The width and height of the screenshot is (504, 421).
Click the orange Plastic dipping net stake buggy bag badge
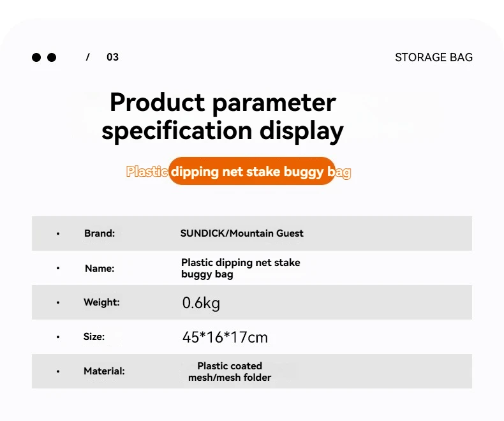(x=238, y=172)
